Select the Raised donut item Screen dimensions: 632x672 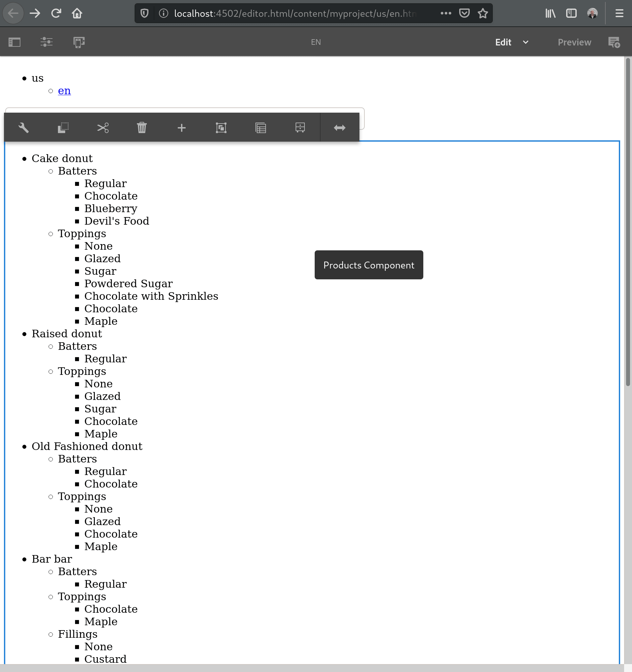(x=67, y=334)
